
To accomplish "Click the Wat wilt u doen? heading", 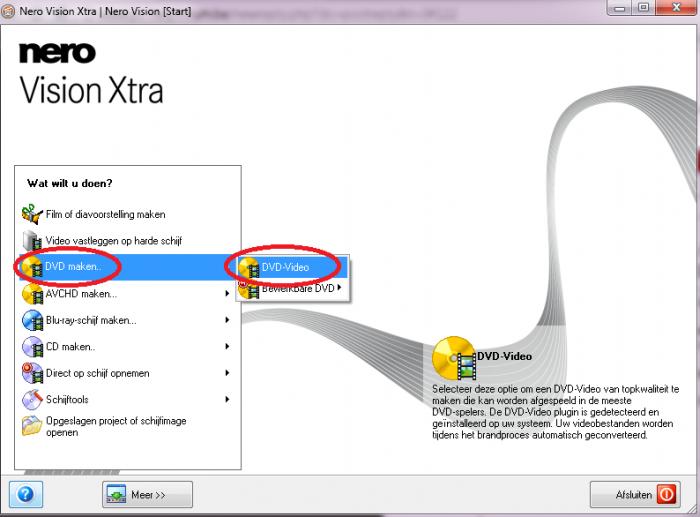I will (70, 183).
